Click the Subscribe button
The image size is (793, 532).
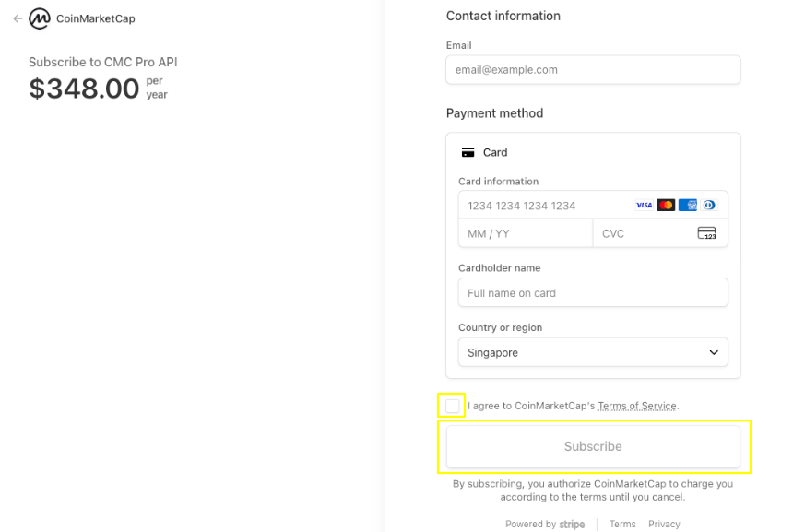[x=593, y=446]
